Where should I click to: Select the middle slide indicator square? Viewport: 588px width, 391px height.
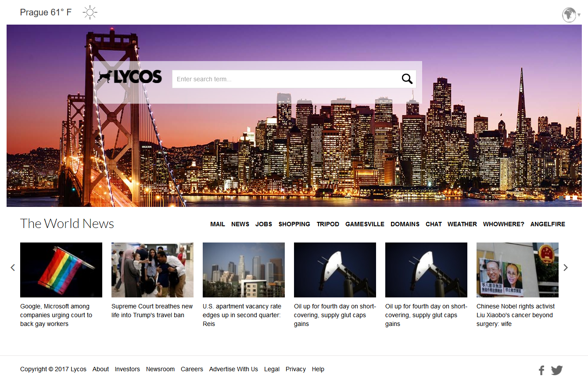click(568, 198)
